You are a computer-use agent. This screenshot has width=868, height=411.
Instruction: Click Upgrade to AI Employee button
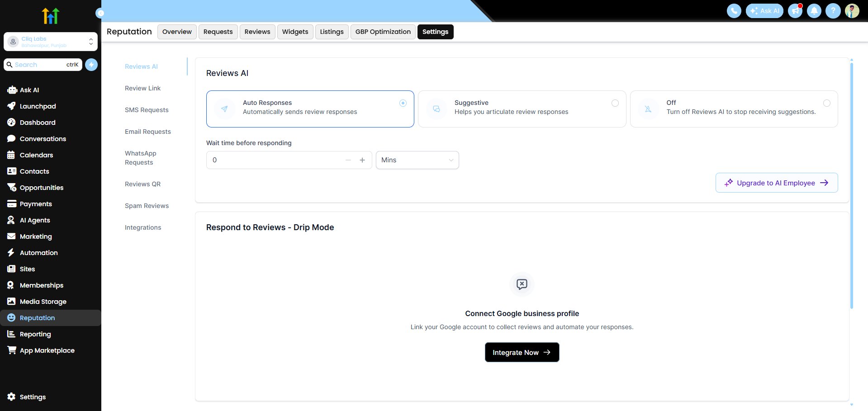tap(777, 183)
